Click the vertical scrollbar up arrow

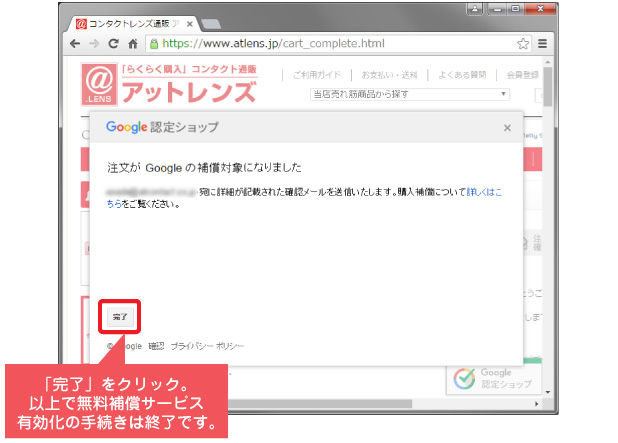point(547,62)
